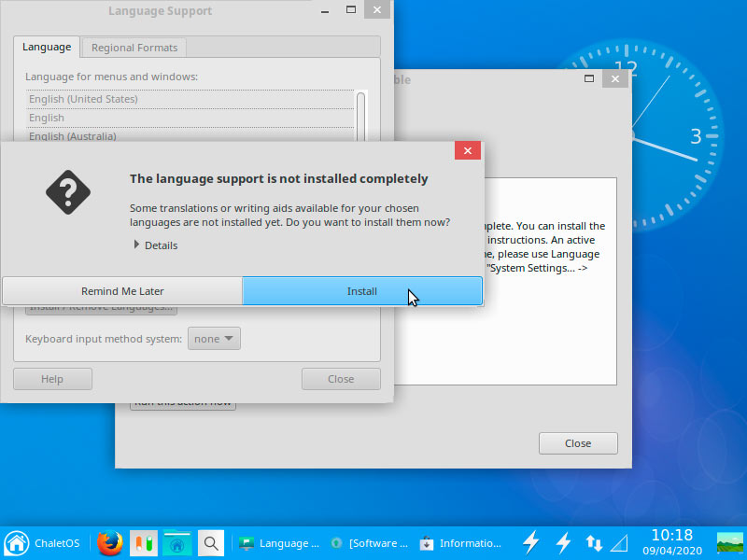
Task: Switch to Software Updater taskbar window
Action: click(x=371, y=543)
